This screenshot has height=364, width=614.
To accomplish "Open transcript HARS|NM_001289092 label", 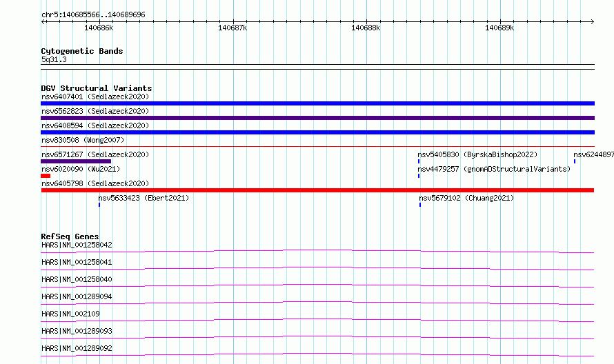I will pos(77,348).
